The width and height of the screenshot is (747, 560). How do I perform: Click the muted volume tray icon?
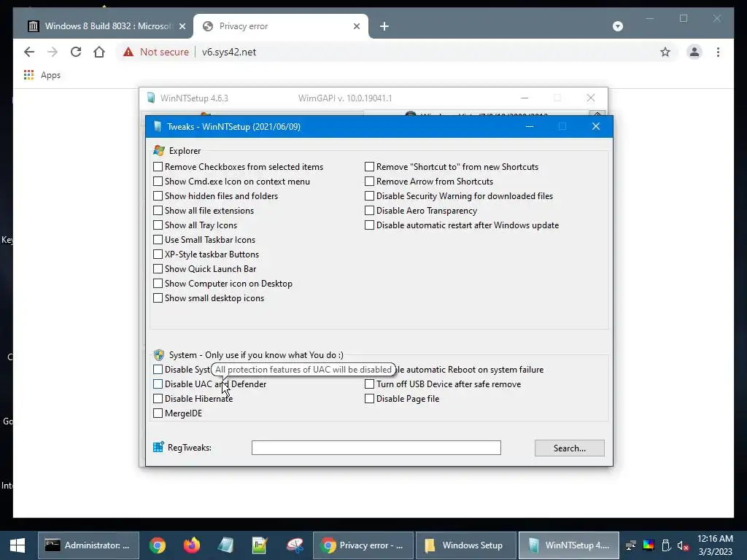[683, 545]
